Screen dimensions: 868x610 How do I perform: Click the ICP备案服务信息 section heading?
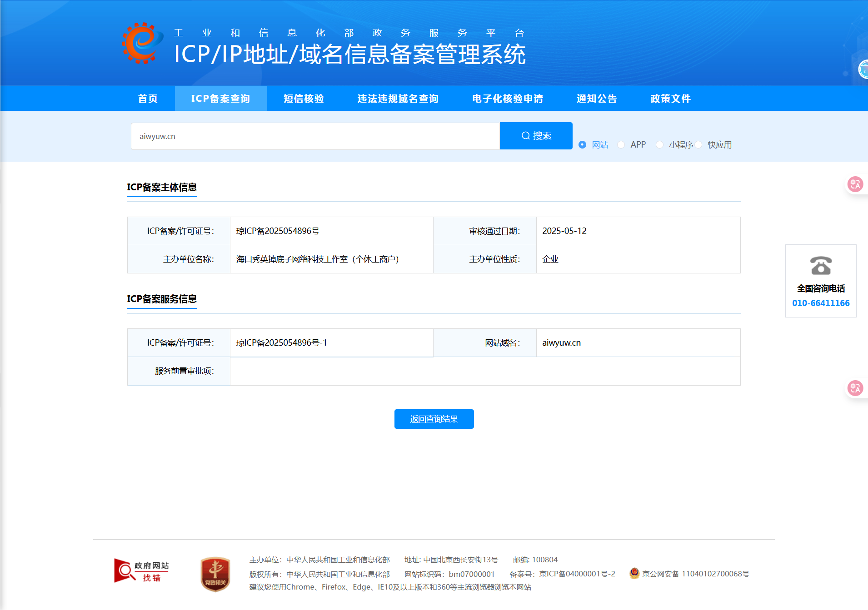click(162, 299)
